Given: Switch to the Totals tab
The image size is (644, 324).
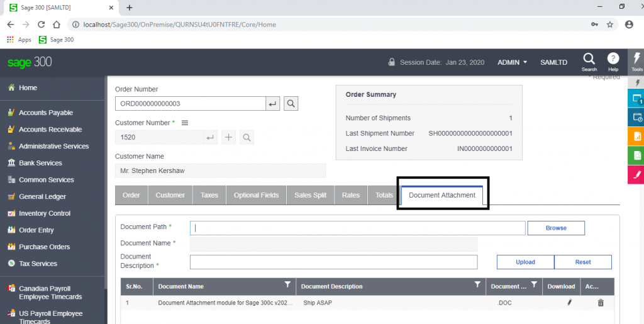Looking at the screenshot, I should 384,195.
